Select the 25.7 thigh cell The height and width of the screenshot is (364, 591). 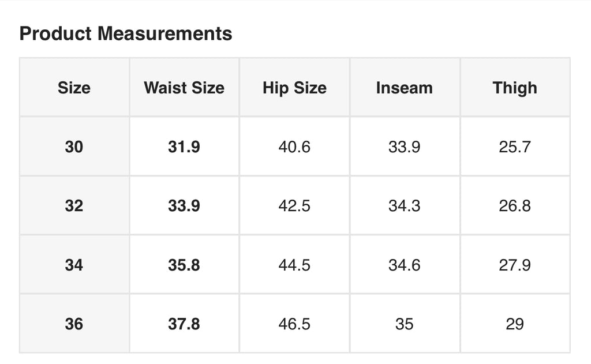[515, 147]
